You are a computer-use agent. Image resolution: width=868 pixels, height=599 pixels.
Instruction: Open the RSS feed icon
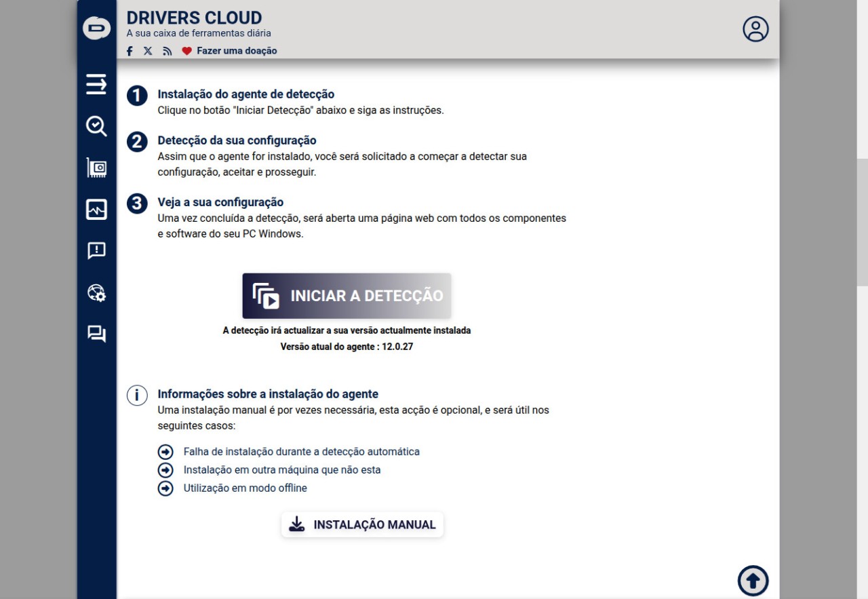(x=167, y=51)
